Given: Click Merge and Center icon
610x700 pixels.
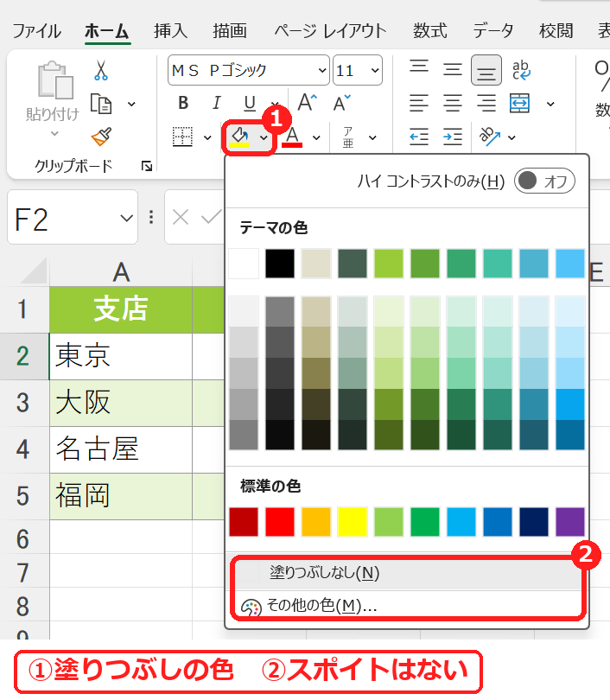Looking at the screenshot, I should click(x=519, y=103).
